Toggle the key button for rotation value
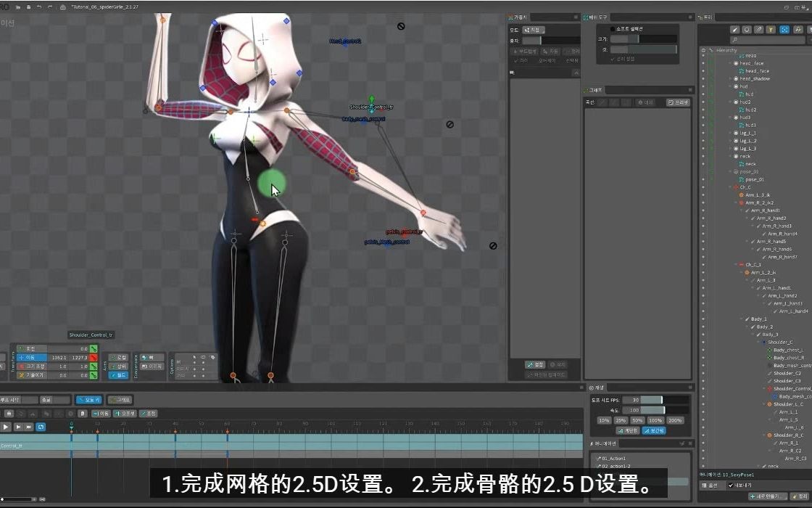This screenshot has height=508, width=812. point(94,349)
